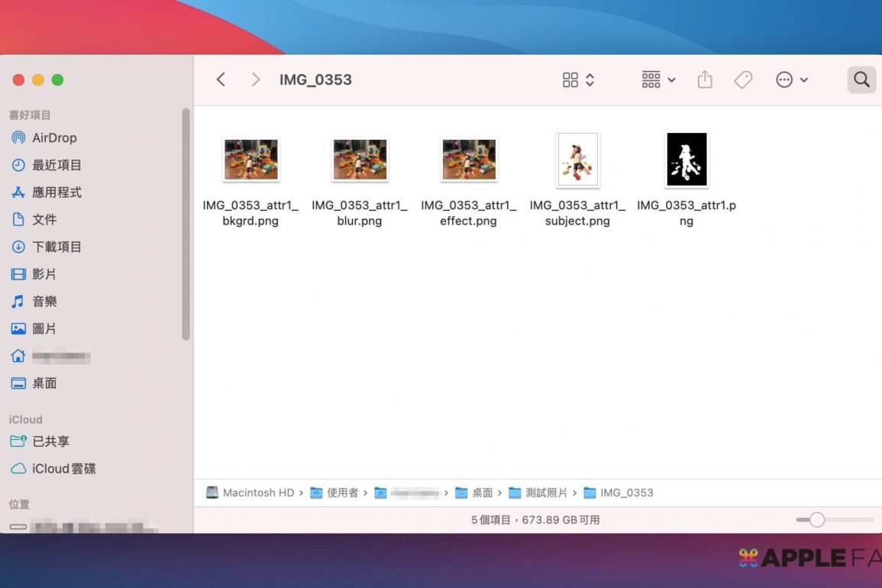882x588 pixels.
Task: Click the Share icon in toolbar
Action: tap(705, 79)
